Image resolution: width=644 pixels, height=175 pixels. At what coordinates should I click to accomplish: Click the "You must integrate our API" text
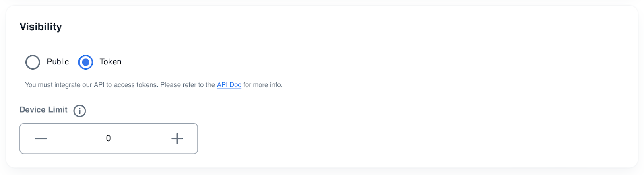[x=64, y=85]
